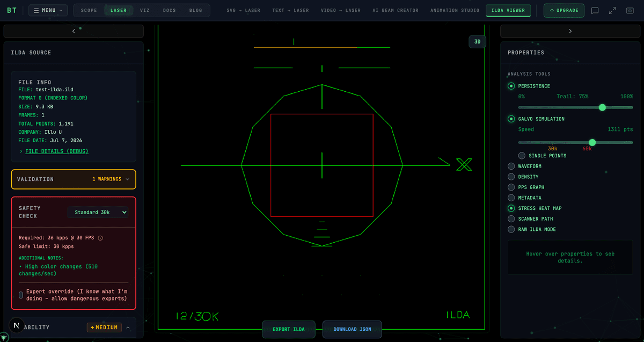Click the 12/30K text in the viewer
Screen dimensions: 644x342
point(197,316)
